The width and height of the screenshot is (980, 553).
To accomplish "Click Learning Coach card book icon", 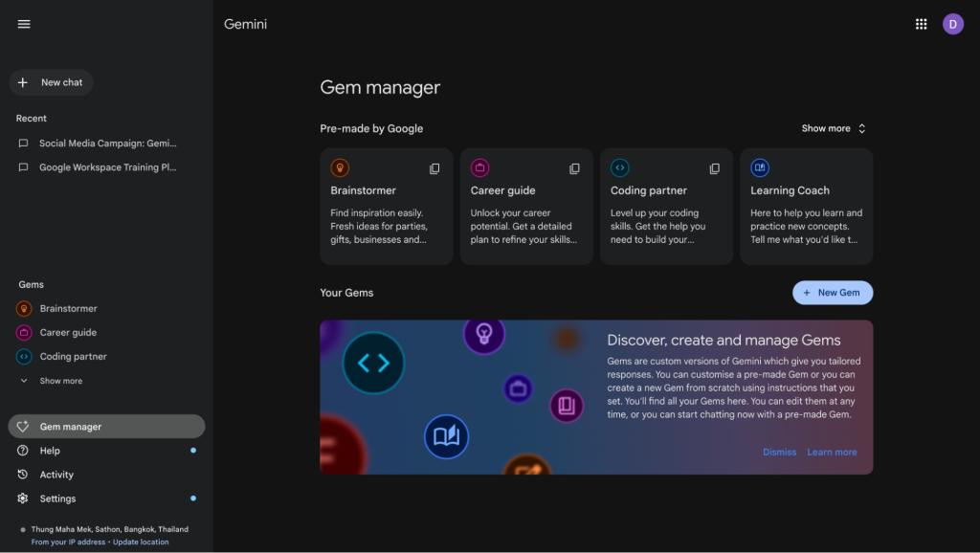I will tap(760, 167).
